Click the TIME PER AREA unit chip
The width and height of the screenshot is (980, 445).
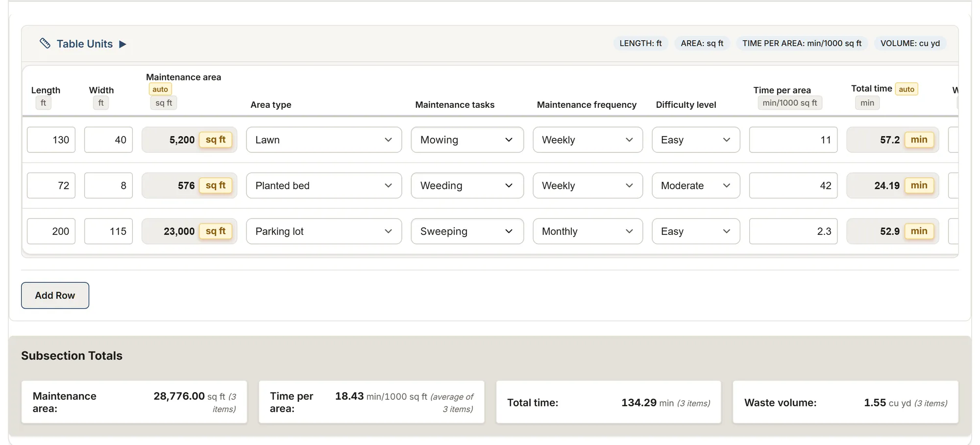[802, 43]
